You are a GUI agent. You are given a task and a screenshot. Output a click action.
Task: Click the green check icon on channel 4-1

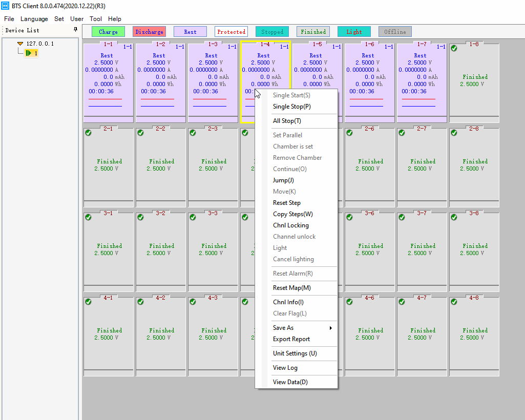(88, 302)
